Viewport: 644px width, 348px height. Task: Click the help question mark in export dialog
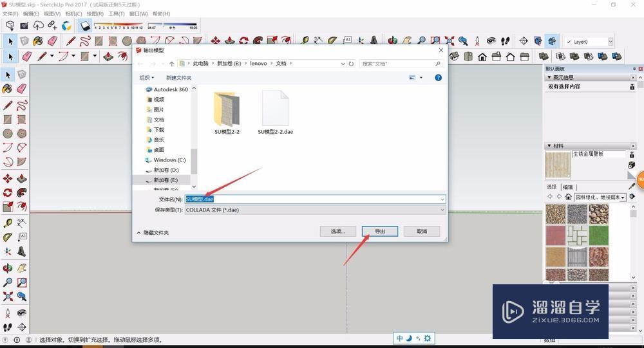click(438, 78)
